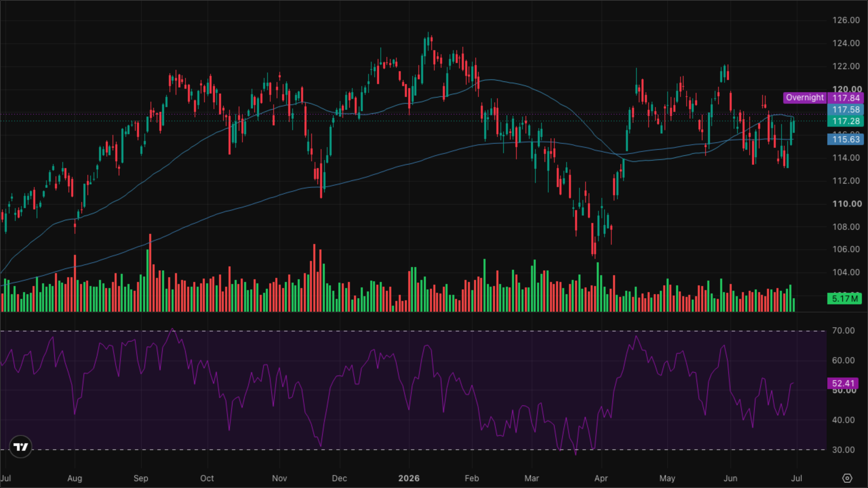The height and width of the screenshot is (488, 868).
Task: Click the 52.41 RSI value tag
Action: pyautogui.click(x=843, y=383)
